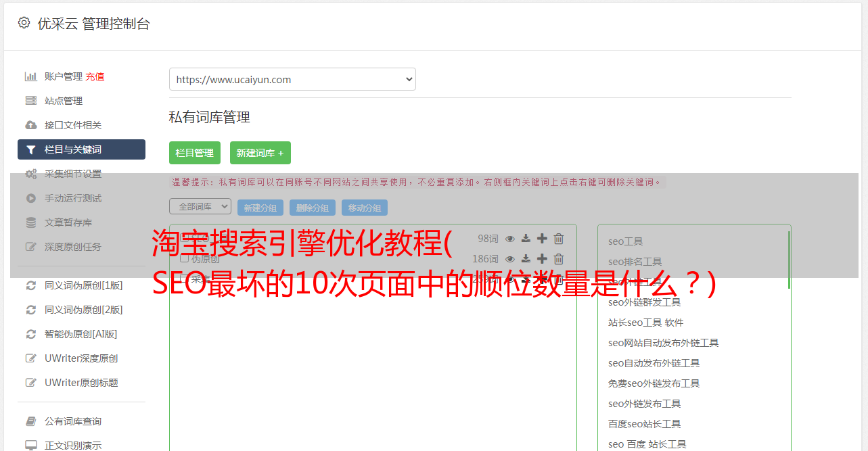This screenshot has width=868, height=451.
Task: Click the edit icon for UWriter原创标题
Action: coord(31,383)
